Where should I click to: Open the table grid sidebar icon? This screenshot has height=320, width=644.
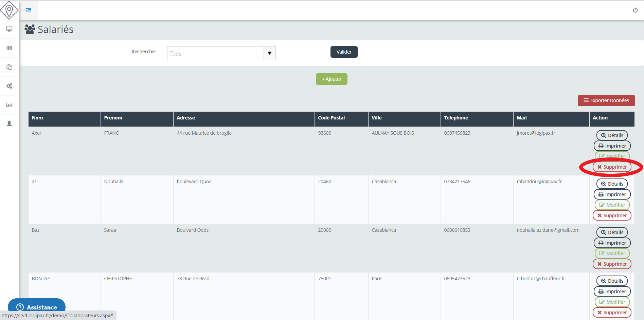click(x=9, y=48)
